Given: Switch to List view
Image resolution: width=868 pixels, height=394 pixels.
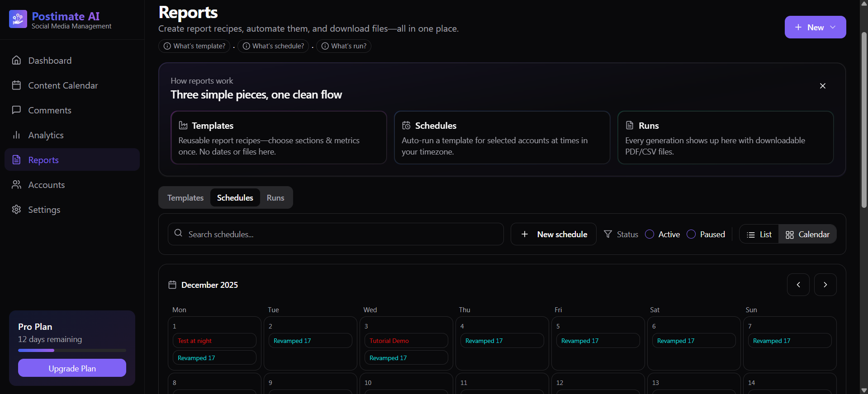Looking at the screenshot, I should click(759, 234).
